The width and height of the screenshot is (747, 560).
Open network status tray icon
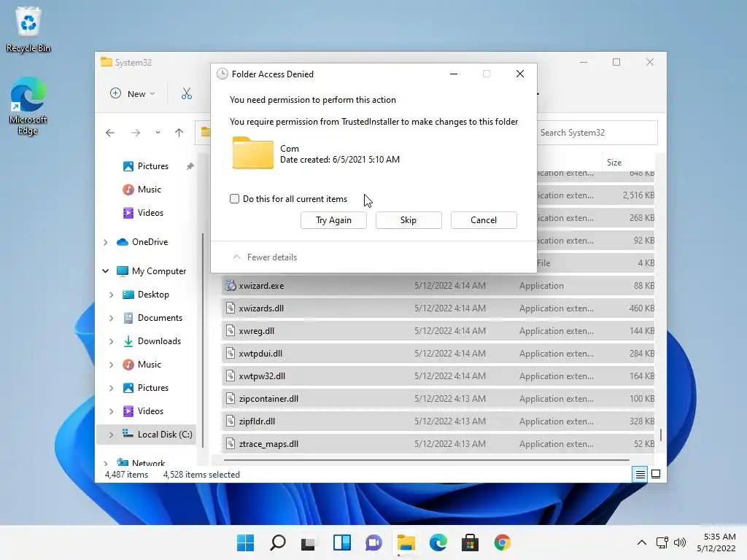[x=662, y=542]
